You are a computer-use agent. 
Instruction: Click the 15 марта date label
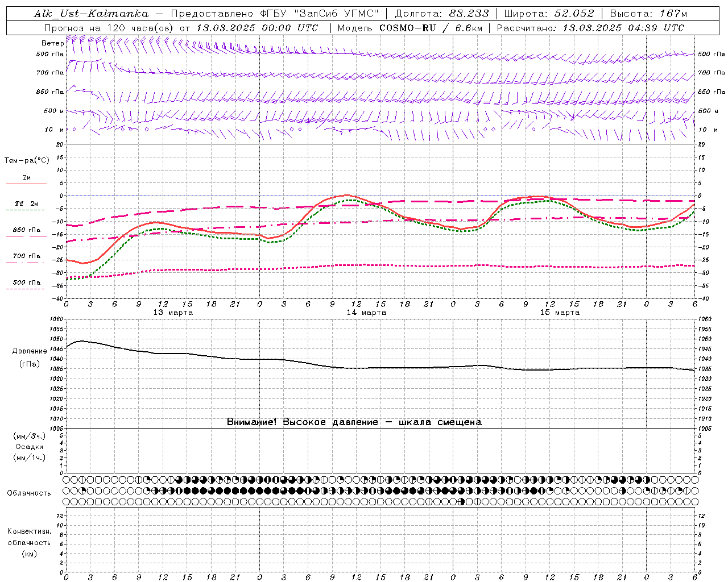click(560, 313)
